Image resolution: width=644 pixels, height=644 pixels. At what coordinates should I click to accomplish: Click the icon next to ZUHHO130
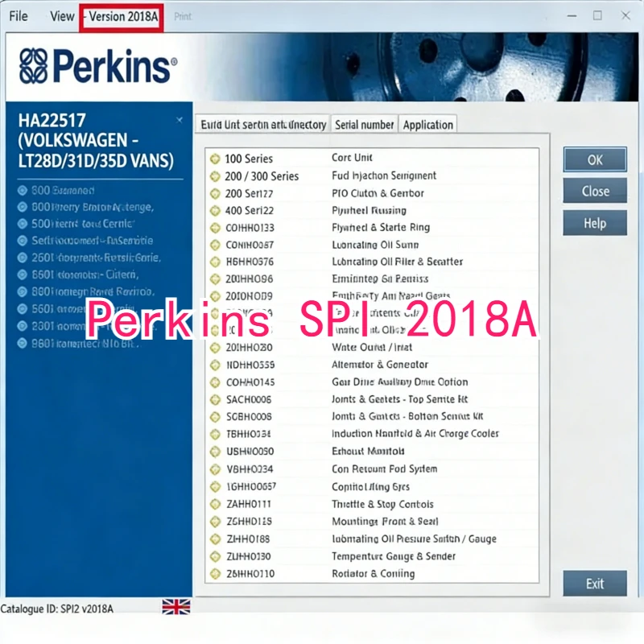(x=215, y=556)
